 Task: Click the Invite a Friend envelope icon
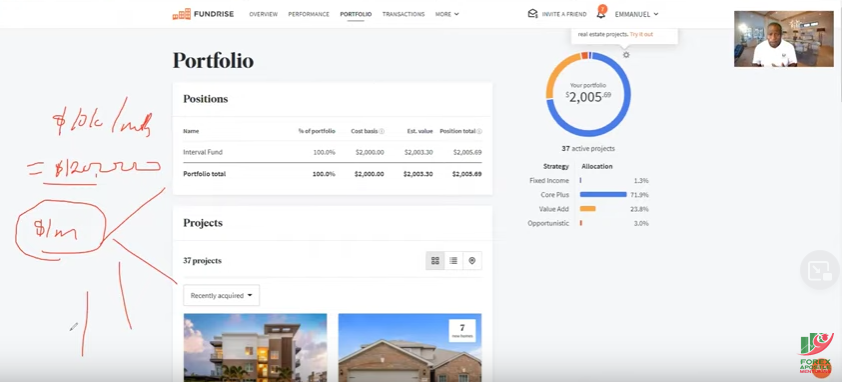(533, 14)
